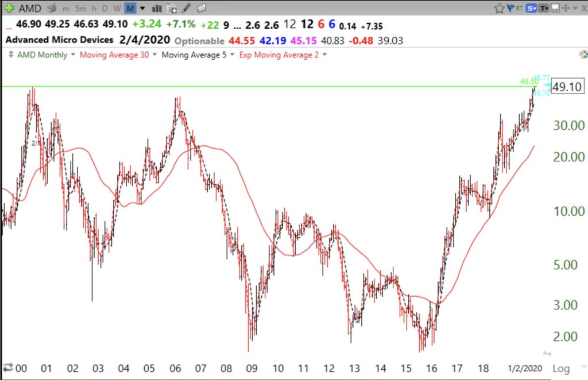588x380 pixels.
Task: Click the blue flag icon
Action: 510,8
